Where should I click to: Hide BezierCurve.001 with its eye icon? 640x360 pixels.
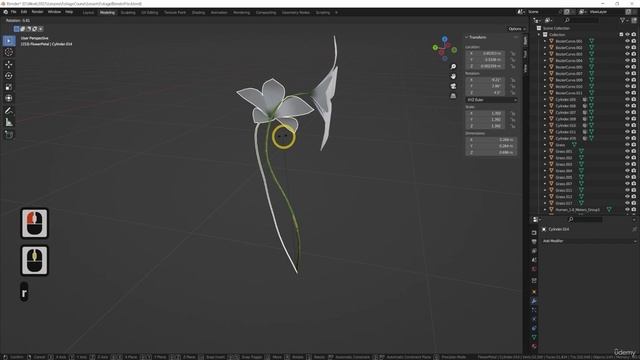tap(627, 41)
